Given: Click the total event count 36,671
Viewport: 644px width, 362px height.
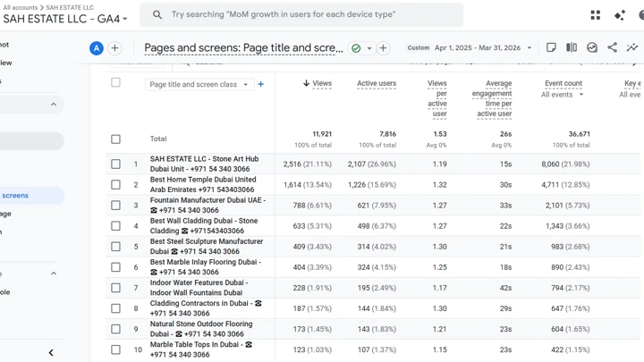Looking at the screenshot, I should [x=579, y=134].
